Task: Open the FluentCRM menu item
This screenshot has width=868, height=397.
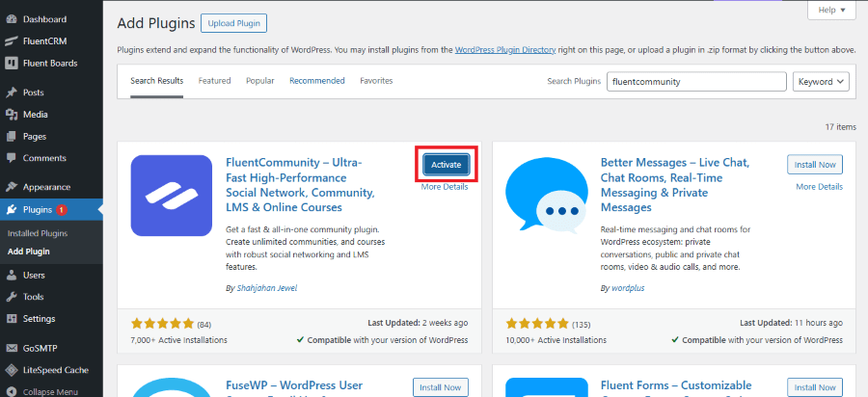Action: click(x=44, y=41)
